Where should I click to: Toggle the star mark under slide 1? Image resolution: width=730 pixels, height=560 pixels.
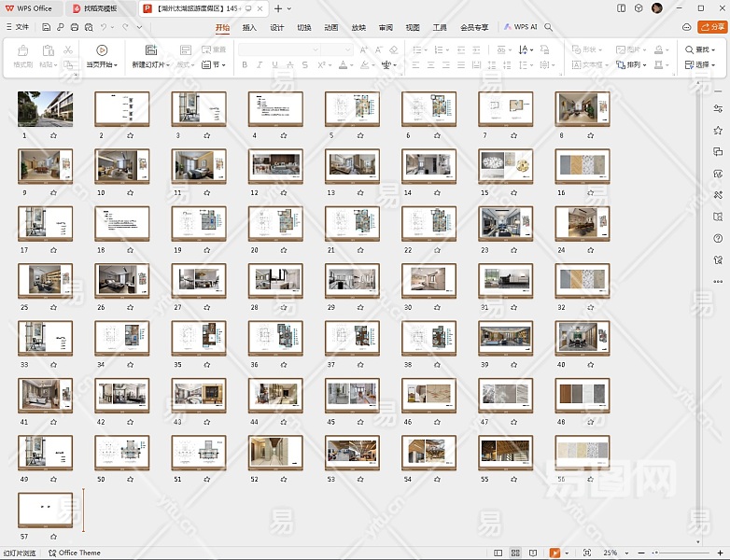[x=53, y=135]
